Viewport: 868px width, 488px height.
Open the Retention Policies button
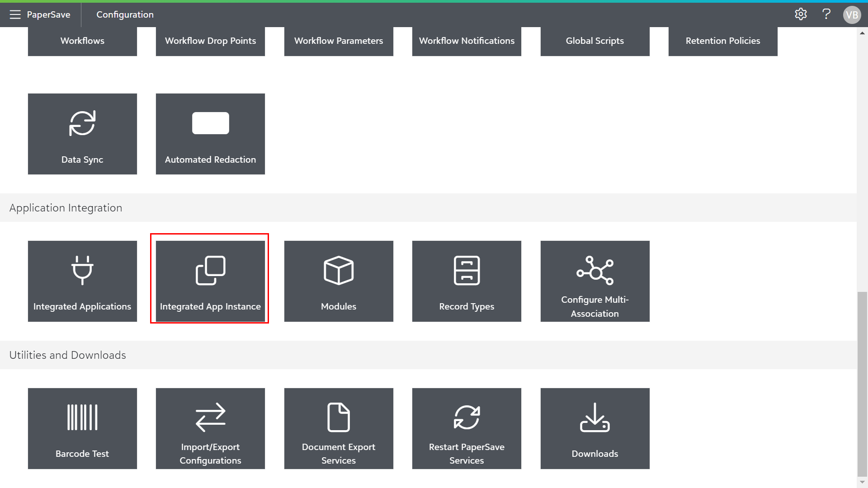coord(723,41)
